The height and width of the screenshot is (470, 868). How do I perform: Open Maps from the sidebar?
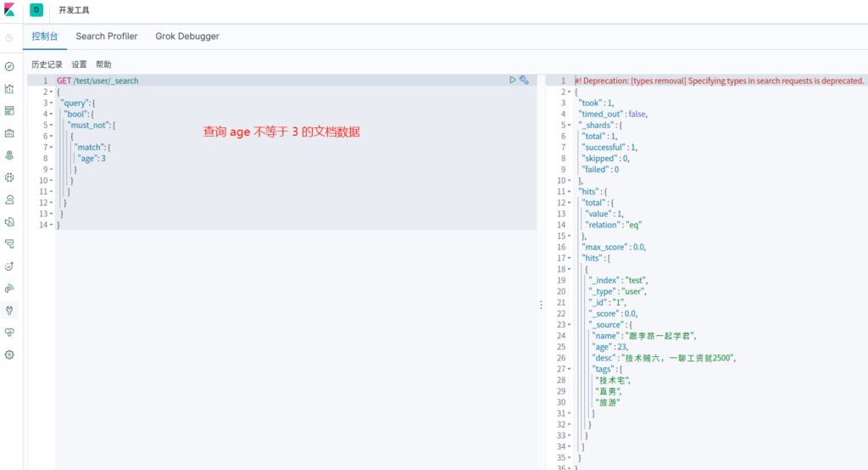[9, 155]
